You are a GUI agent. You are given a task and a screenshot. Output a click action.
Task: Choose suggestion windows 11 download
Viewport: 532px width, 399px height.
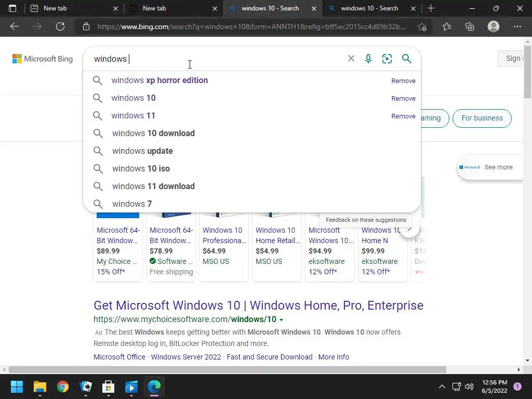tap(153, 187)
